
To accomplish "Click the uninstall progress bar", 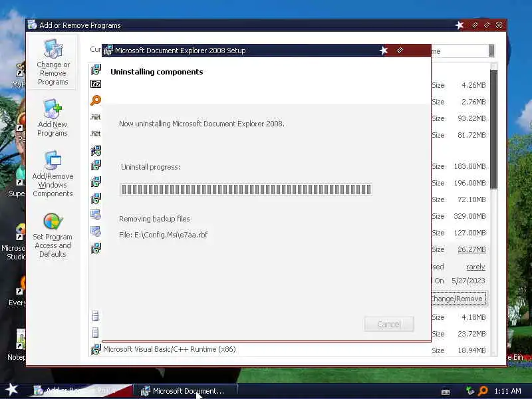I will click(x=246, y=190).
